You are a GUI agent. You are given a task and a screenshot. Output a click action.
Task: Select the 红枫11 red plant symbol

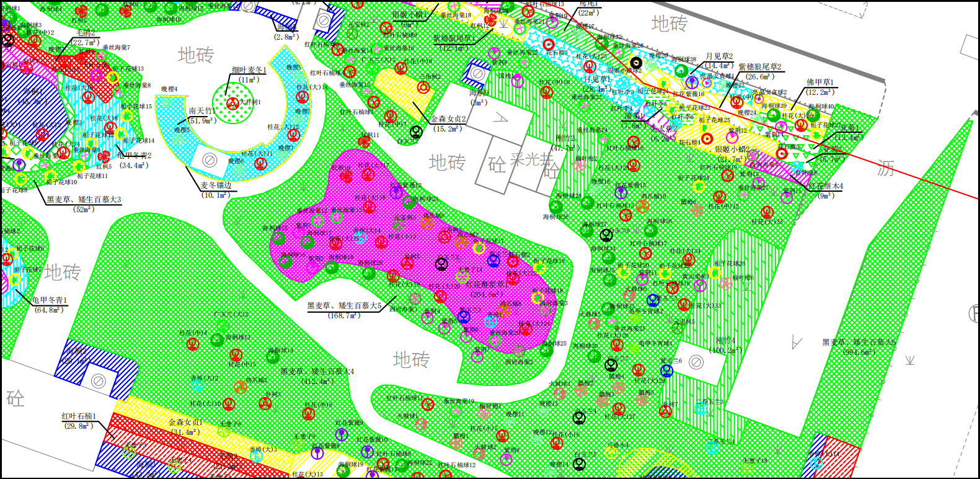click(364, 142)
